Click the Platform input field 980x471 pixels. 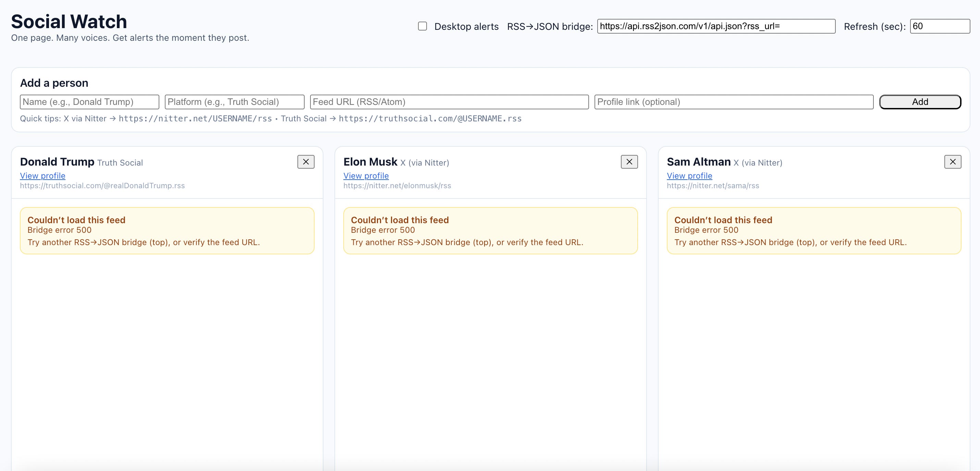pos(234,102)
